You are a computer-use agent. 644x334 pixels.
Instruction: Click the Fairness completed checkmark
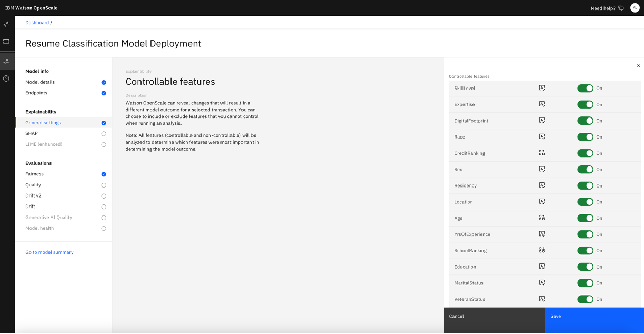click(x=104, y=174)
